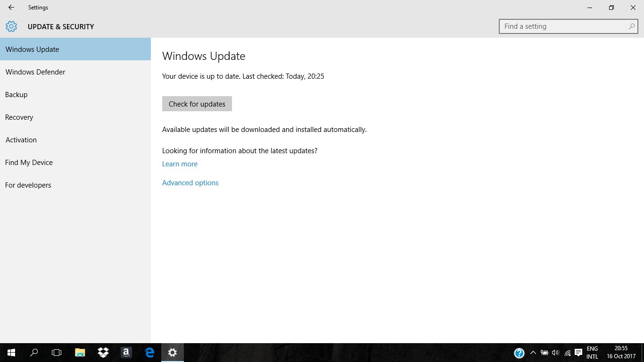Click the Check for updates button

197,104
